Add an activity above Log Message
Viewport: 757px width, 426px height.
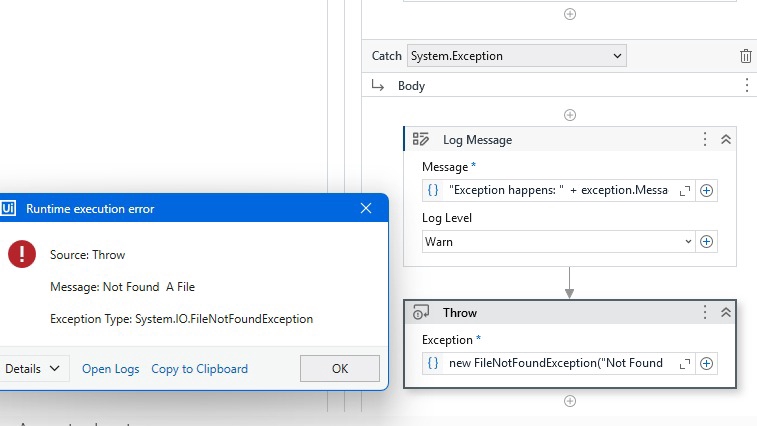point(570,115)
